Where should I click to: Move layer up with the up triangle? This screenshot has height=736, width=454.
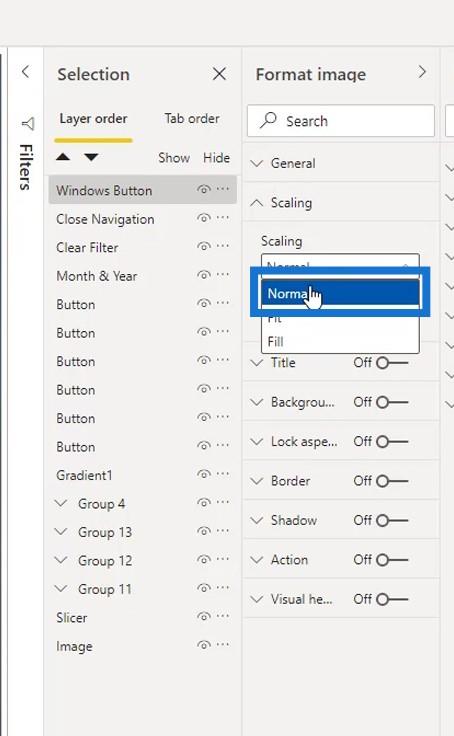63,157
